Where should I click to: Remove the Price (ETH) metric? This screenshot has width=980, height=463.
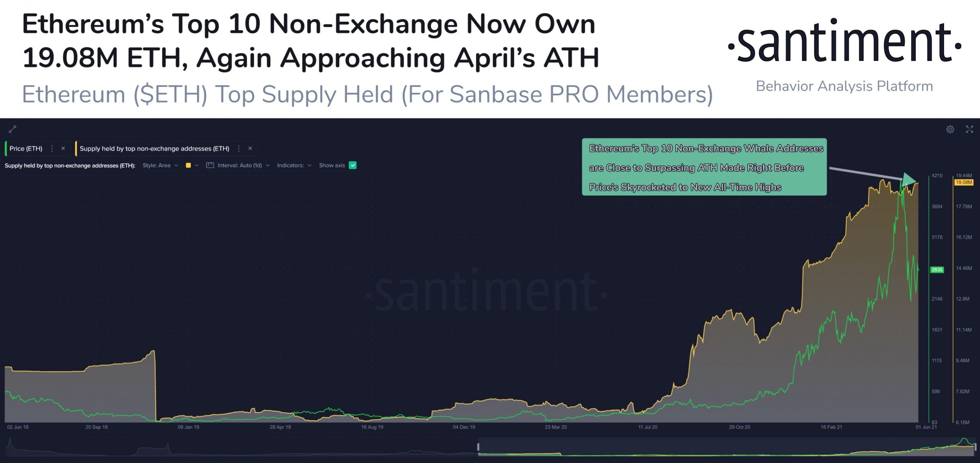click(63, 149)
